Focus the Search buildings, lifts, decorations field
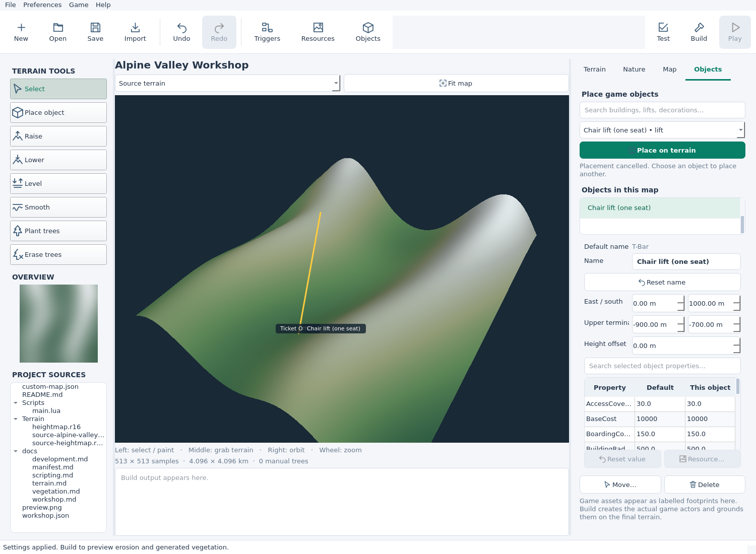Screen dimensions: 756x554 coord(662,110)
